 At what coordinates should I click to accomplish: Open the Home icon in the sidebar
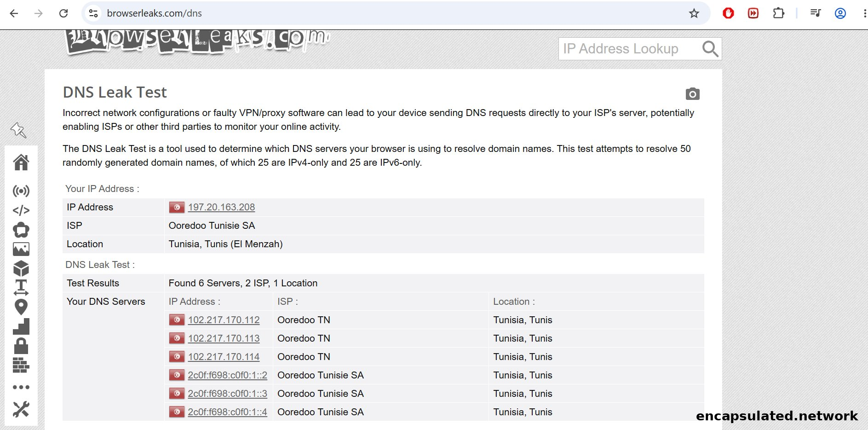pos(21,162)
